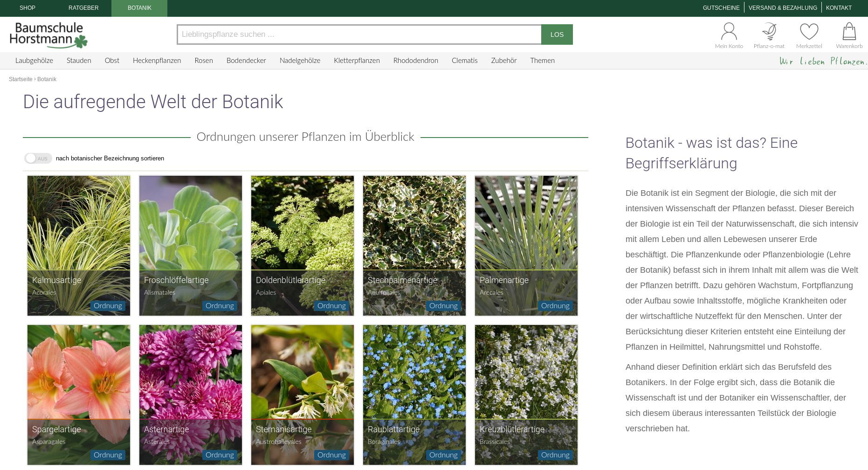Open the Laubgehölze category menu
Viewport: 868px width, 470px height.
34,61
